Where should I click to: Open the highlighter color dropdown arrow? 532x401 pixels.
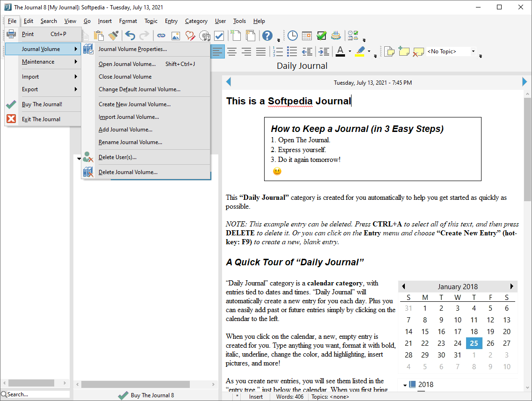point(369,51)
